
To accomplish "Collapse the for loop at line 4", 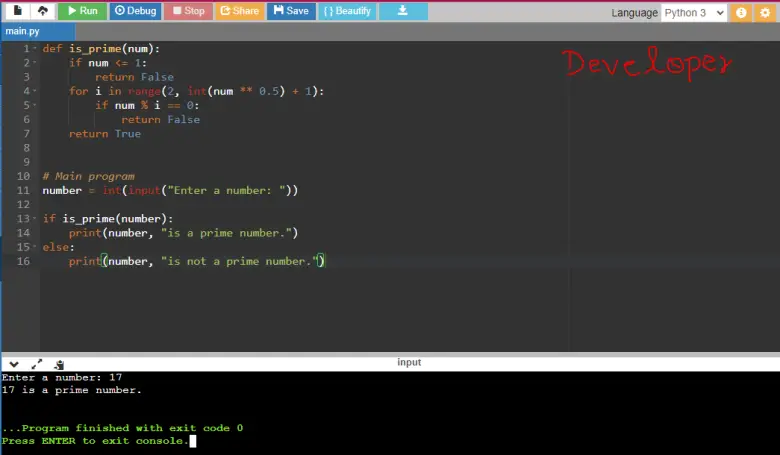I will (36, 91).
